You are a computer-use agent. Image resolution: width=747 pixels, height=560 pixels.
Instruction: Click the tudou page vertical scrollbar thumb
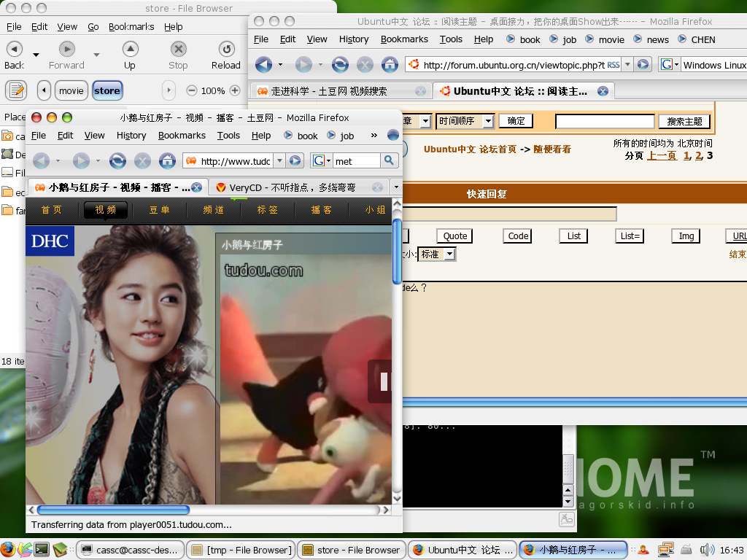397,251
